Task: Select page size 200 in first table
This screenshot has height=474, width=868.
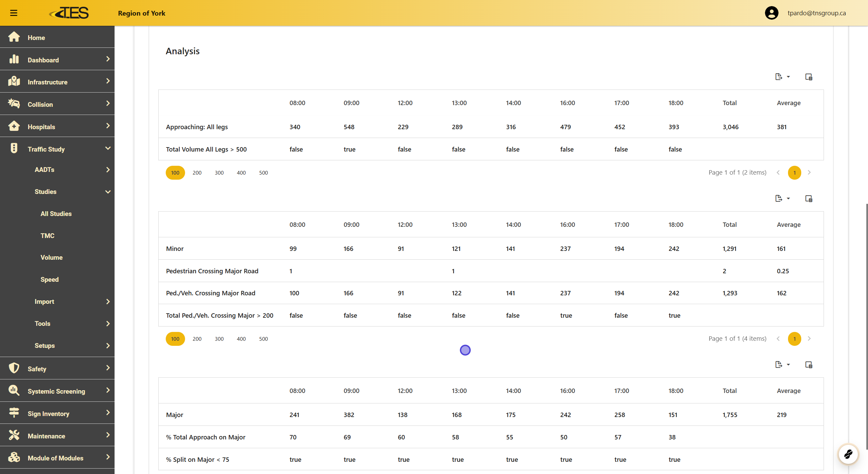Action: (197, 173)
